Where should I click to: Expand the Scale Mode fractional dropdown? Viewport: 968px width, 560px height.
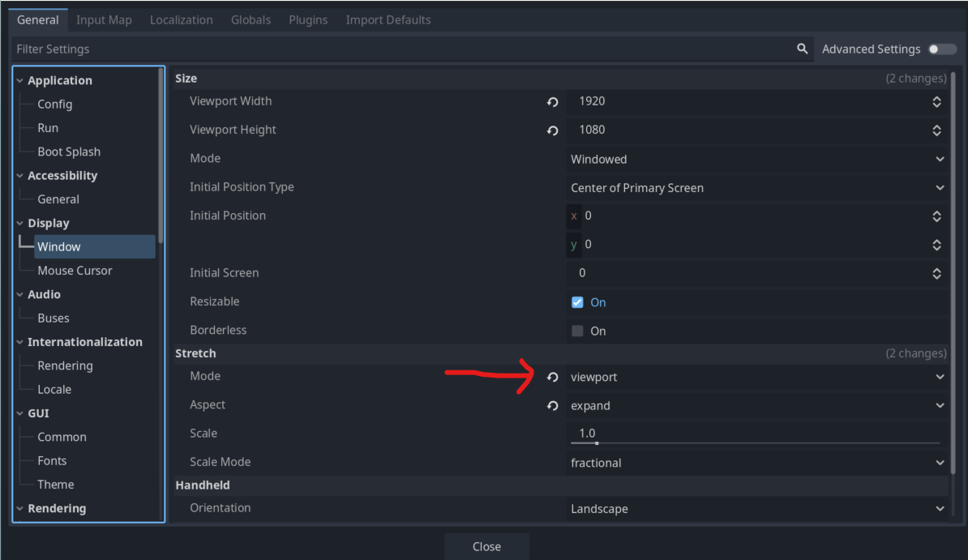point(757,463)
